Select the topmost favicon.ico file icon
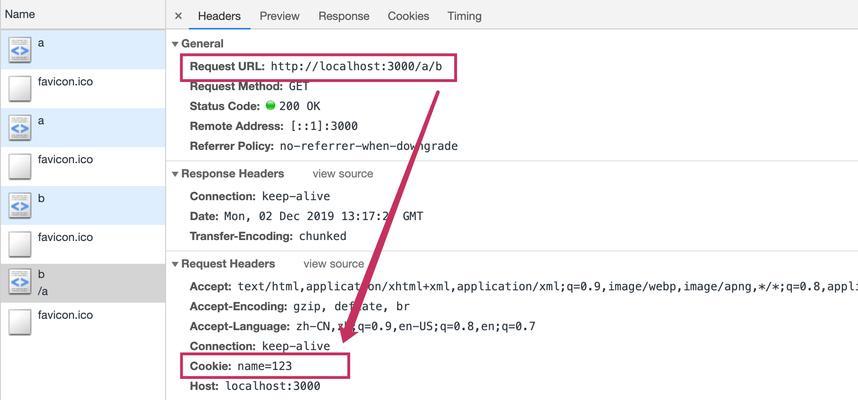This screenshot has width=858, height=400. (x=20, y=89)
